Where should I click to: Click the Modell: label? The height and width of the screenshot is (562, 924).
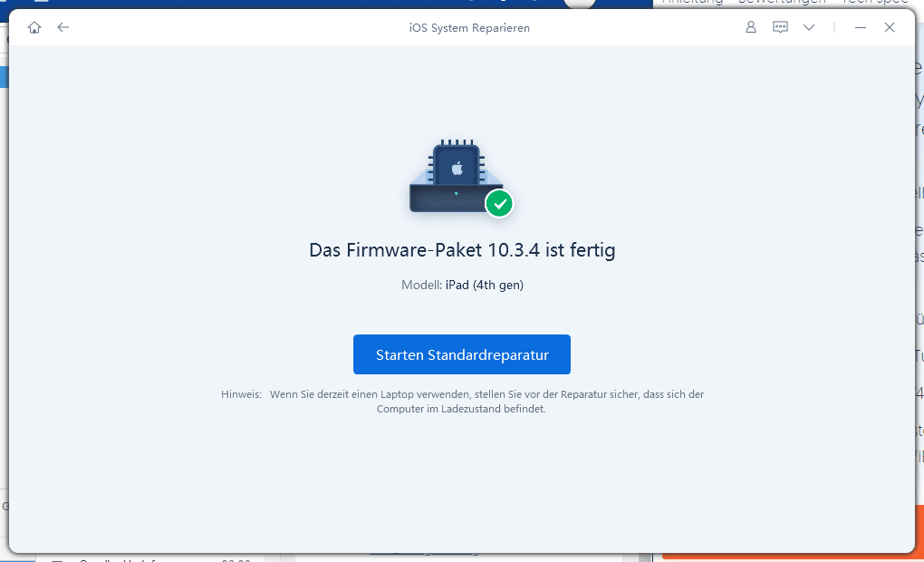(x=421, y=286)
